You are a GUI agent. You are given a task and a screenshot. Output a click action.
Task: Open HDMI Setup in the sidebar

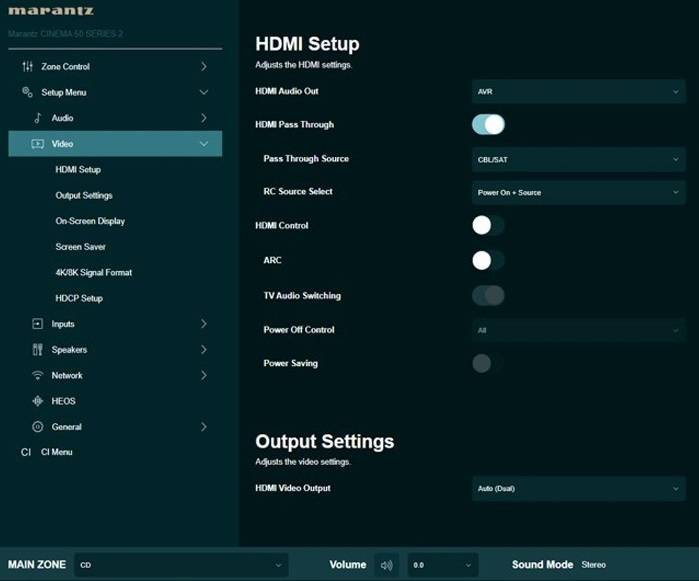(78, 169)
